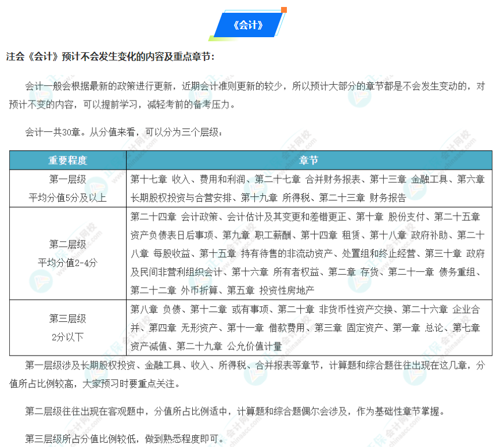
Task: Click the sentence starting 会计一共30章
Action: coord(123,132)
